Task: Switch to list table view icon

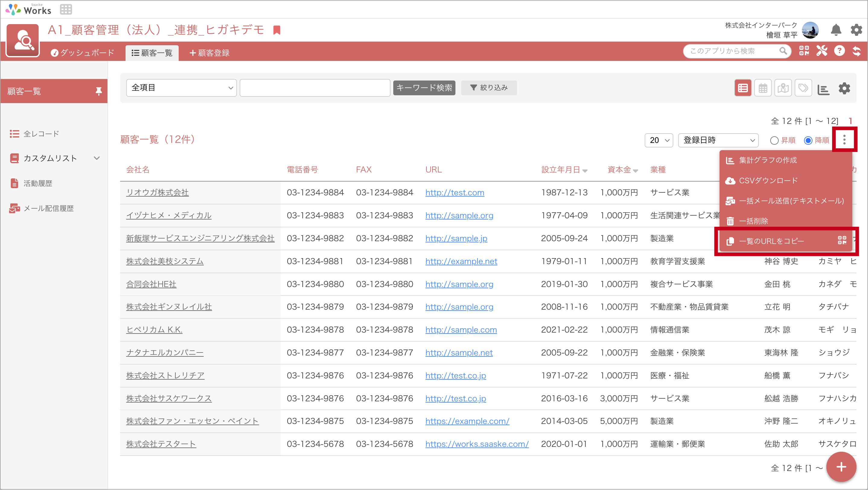Action: (743, 88)
